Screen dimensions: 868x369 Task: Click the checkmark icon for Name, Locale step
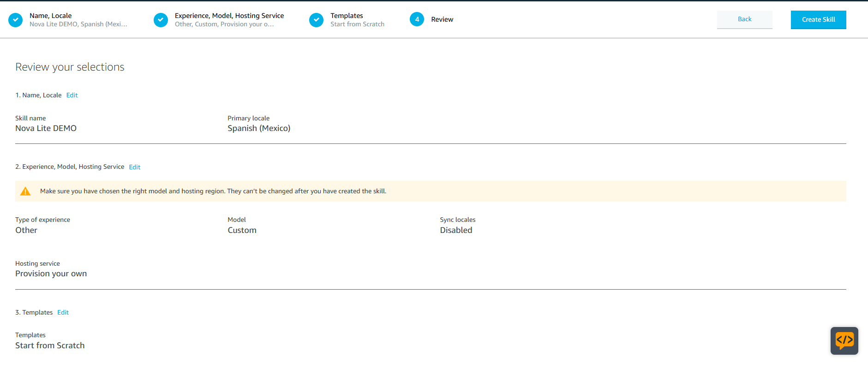coord(16,20)
